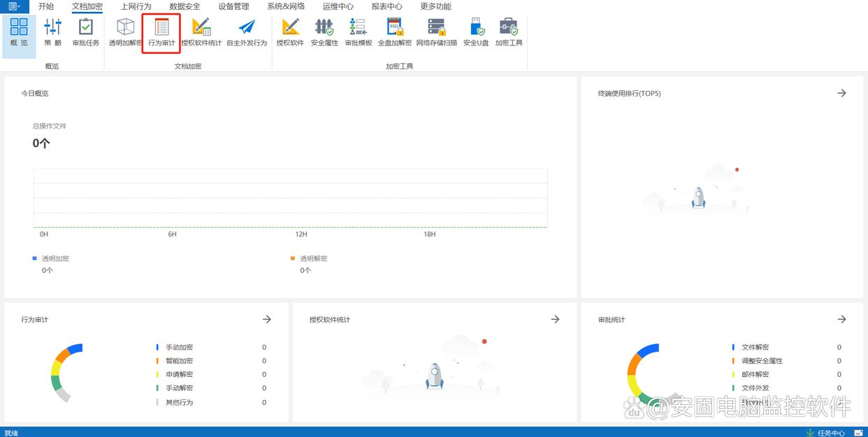Switch to the 上网行为 ribbon tab
868x437 pixels.
tap(136, 6)
